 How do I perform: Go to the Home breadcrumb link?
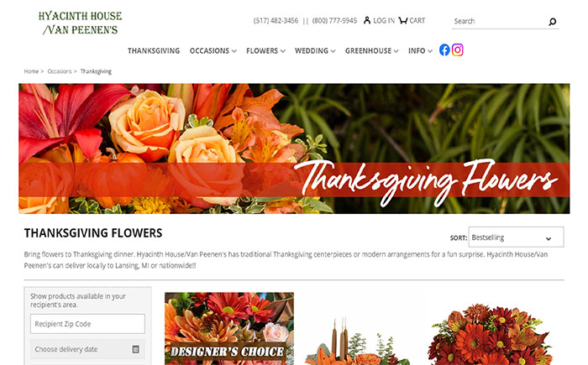pos(31,71)
